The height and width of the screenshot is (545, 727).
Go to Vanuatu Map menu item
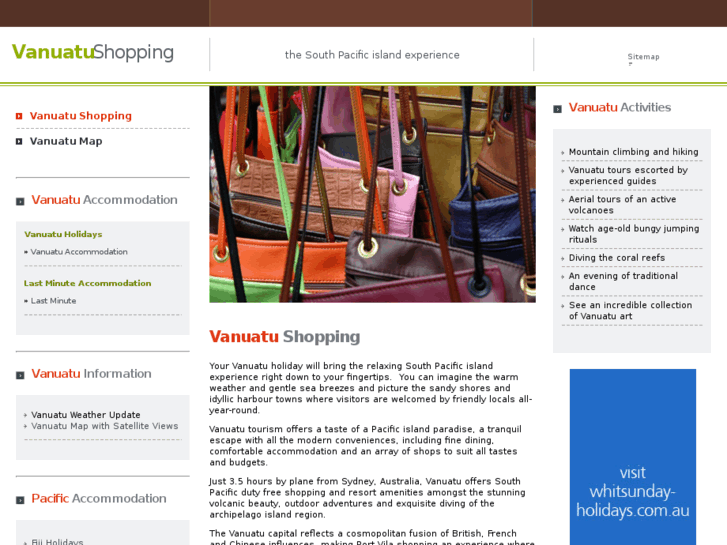point(66,141)
